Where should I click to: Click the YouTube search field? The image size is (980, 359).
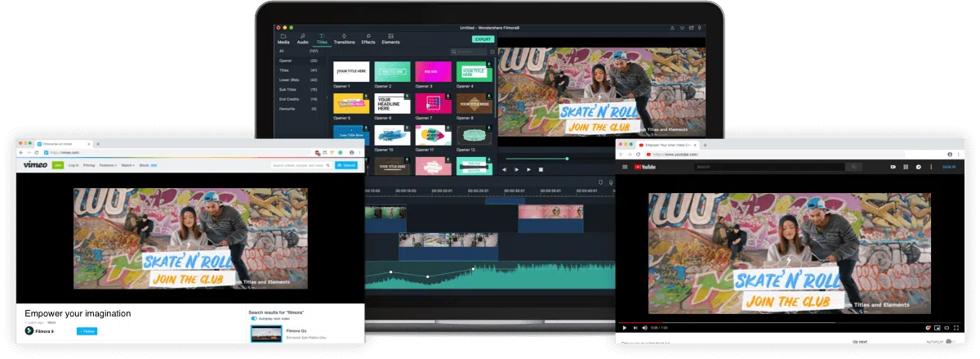click(x=770, y=167)
